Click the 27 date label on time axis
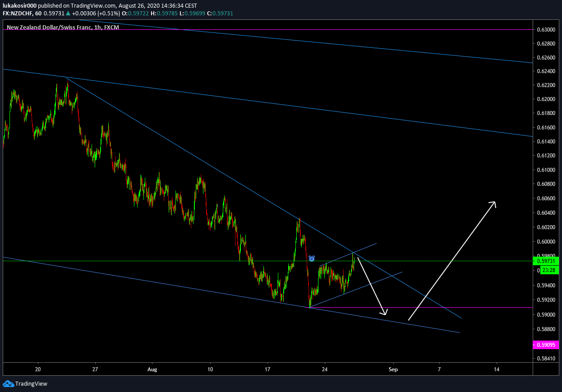Image resolution: width=562 pixels, height=392 pixels. coord(95,369)
